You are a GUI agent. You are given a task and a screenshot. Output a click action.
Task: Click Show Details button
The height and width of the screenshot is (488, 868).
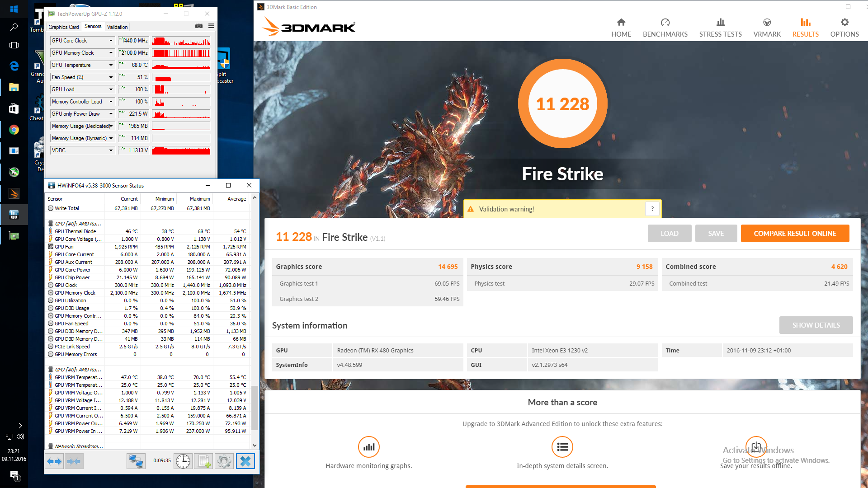[816, 325]
